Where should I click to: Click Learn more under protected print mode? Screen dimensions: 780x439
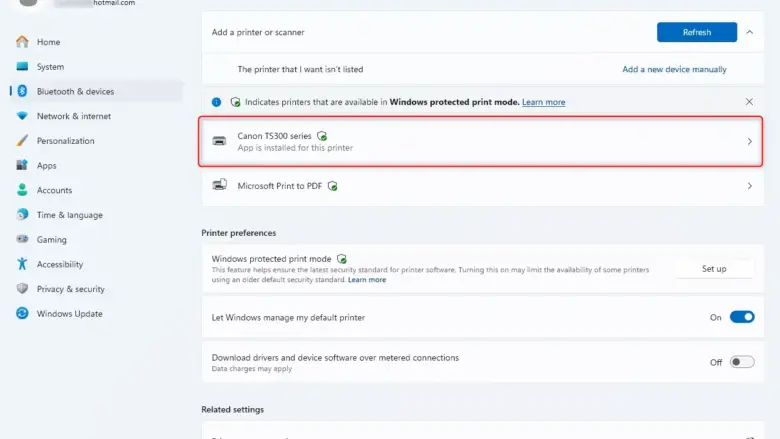(x=367, y=279)
